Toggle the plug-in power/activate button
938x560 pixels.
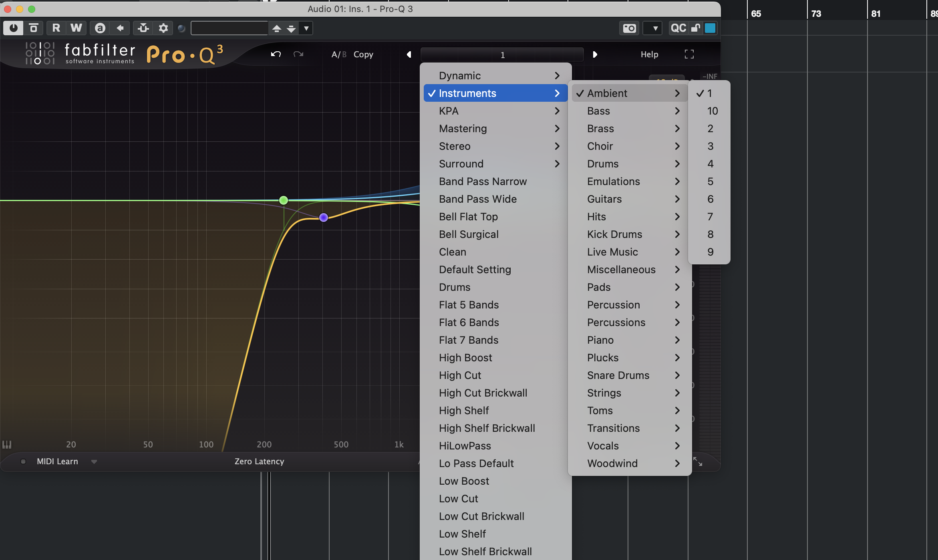tap(13, 28)
